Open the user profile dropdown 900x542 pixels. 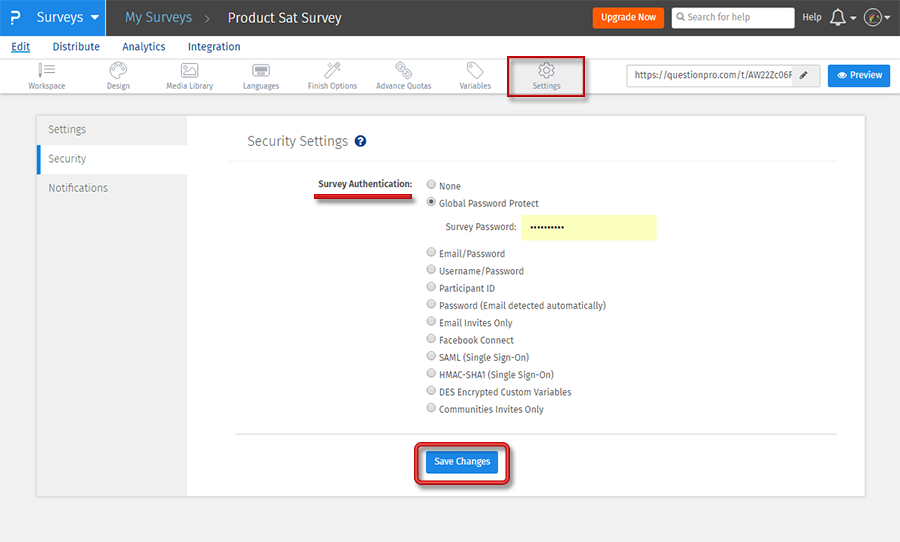(876, 18)
